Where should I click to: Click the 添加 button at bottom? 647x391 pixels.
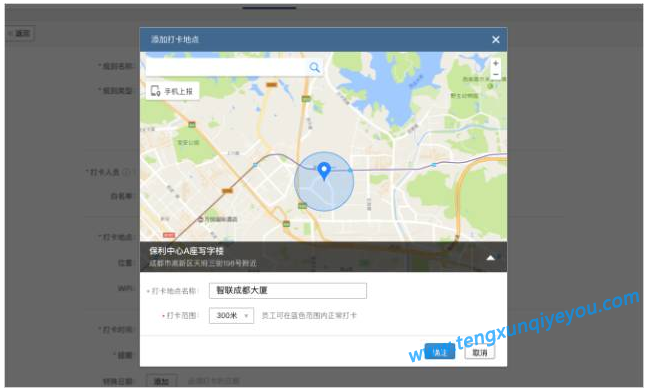coord(161,381)
